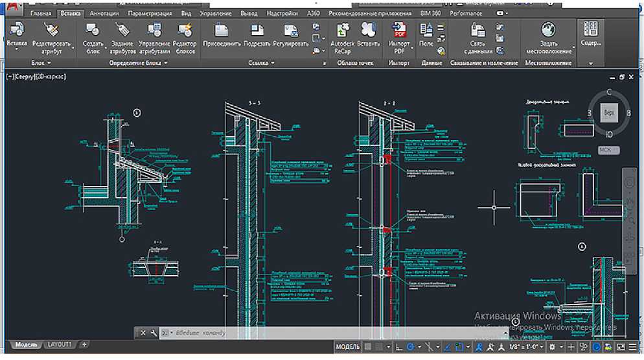Viewport: 644px width, 360px height.
Task: Toggle the grid display in status bar
Action: click(368, 348)
